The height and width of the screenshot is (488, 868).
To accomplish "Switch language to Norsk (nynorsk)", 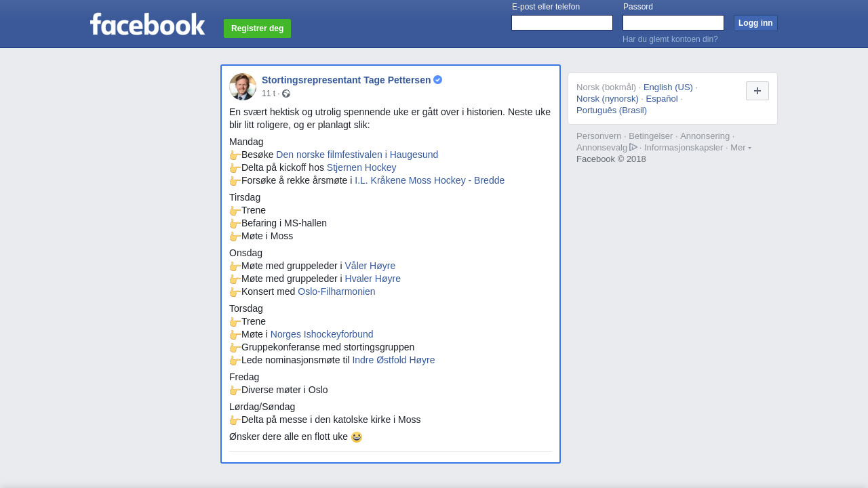I will pyautogui.click(x=608, y=98).
